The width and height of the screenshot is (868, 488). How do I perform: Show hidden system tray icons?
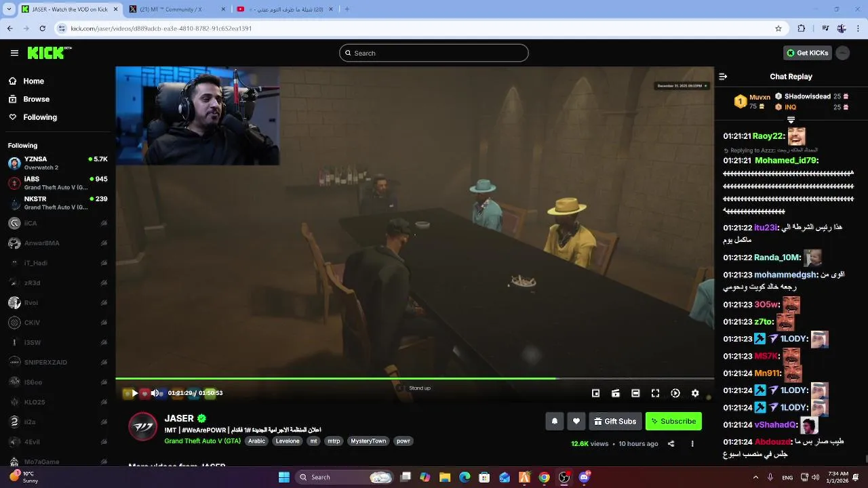(755, 477)
